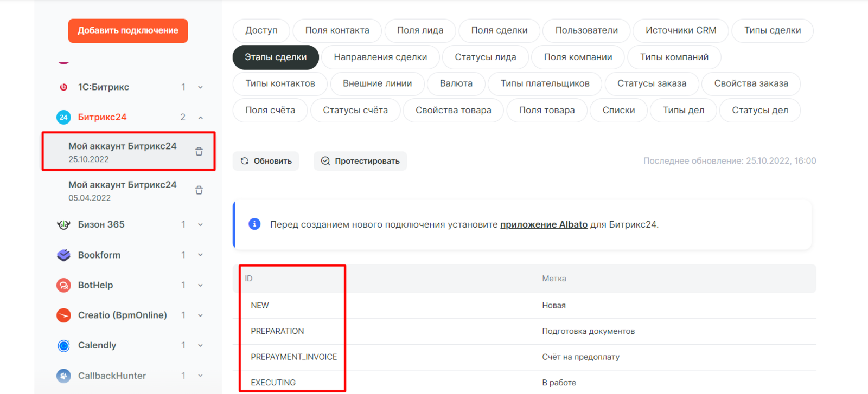
Task: Click the Creatio (BpmOnline) logo icon
Action: (x=63, y=315)
